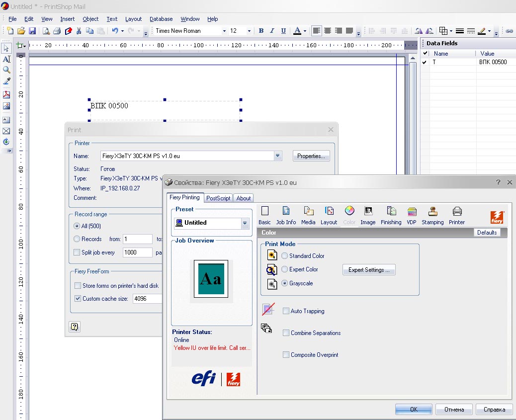Viewport: 516px width, 420px height.
Task: Enable the Split job every checkbox
Action: tap(77, 252)
